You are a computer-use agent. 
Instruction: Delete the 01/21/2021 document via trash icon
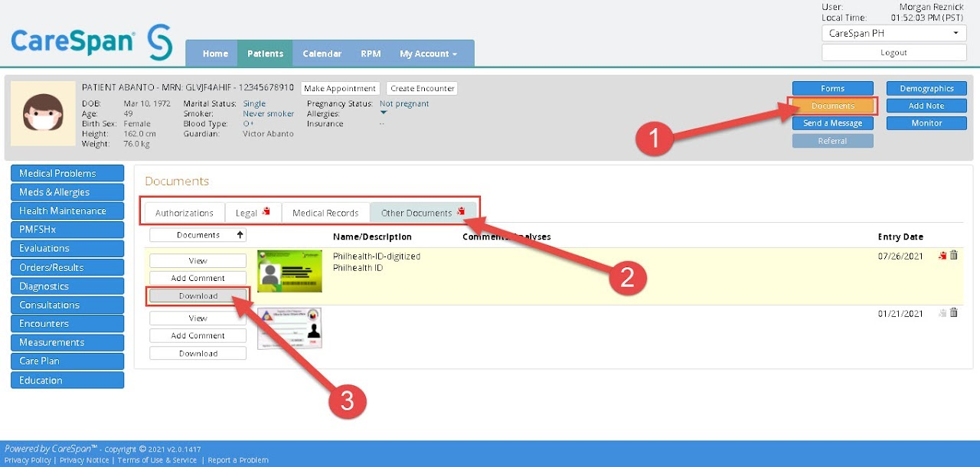click(x=954, y=313)
